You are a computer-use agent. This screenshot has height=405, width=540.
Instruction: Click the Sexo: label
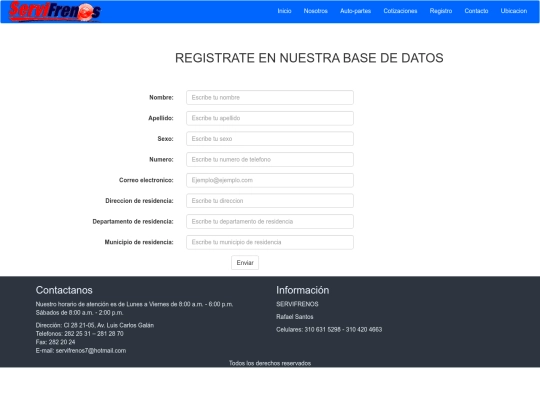pyautogui.click(x=165, y=139)
